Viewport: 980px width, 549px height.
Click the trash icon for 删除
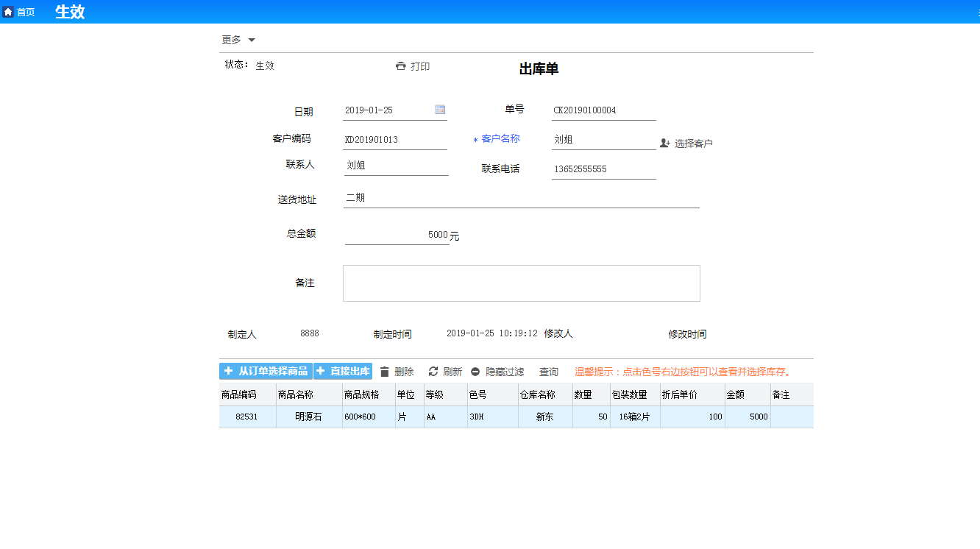[x=384, y=372]
